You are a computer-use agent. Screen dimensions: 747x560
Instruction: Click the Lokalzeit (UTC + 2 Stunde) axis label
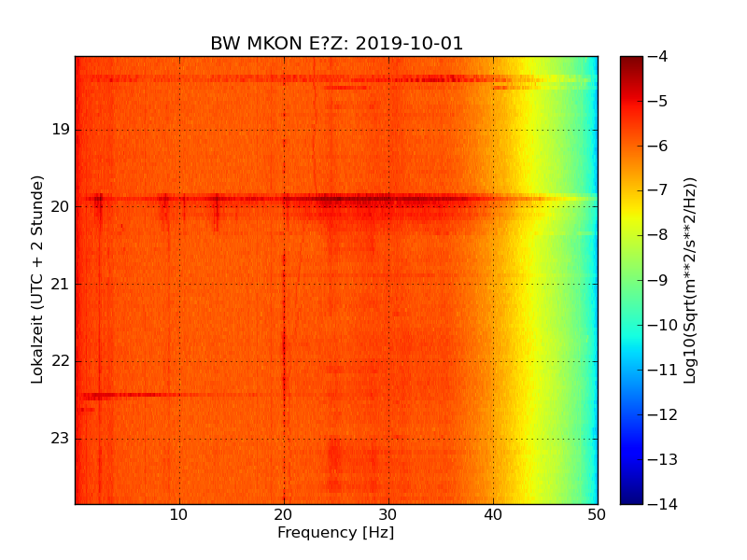point(36,280)
